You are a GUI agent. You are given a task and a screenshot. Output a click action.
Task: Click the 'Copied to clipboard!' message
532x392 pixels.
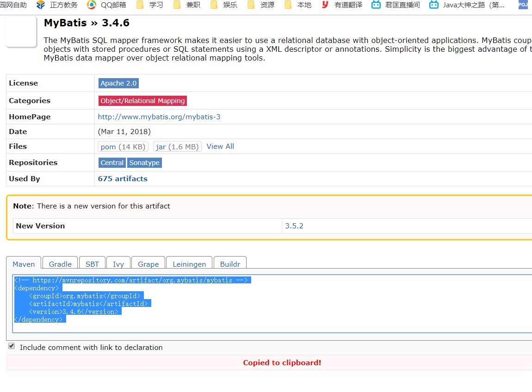(x=282, y=362)
